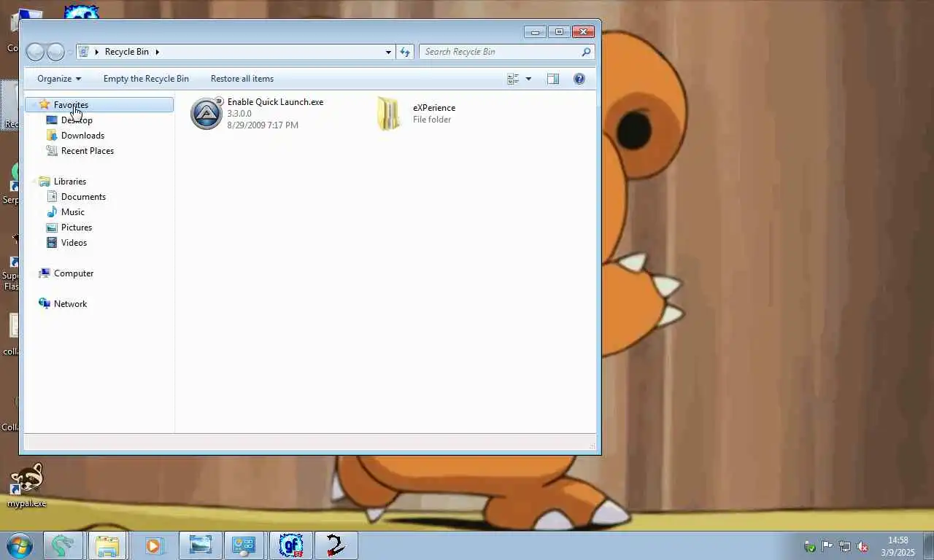Open Downloads in the navigation pane
934x560 pixels.
(x=82, y=136)
